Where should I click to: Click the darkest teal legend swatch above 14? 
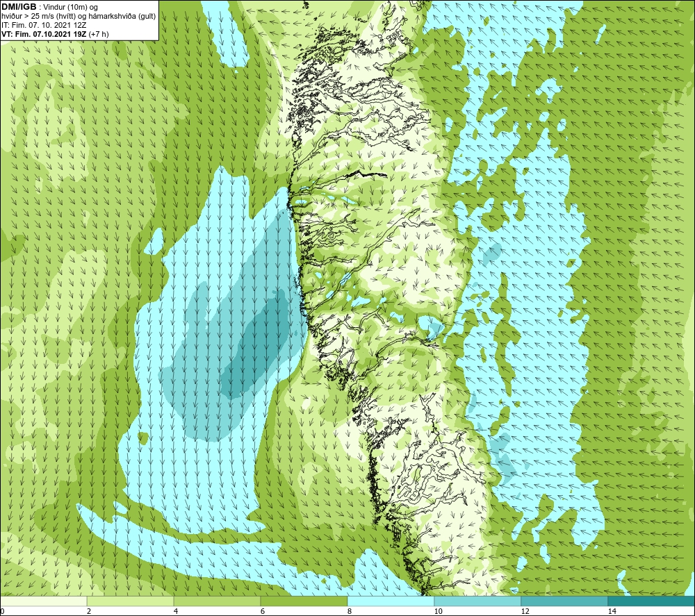click(x=652, y=601)
